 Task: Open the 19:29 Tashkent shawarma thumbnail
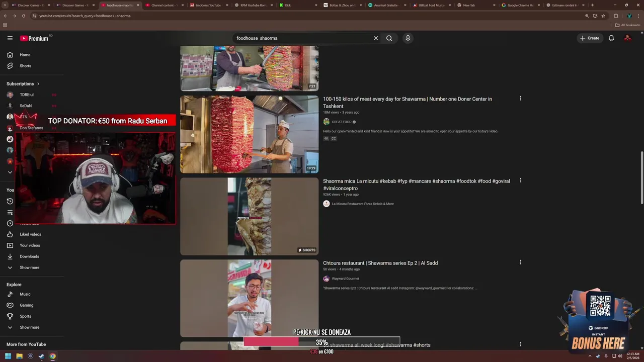coord(249,134)
